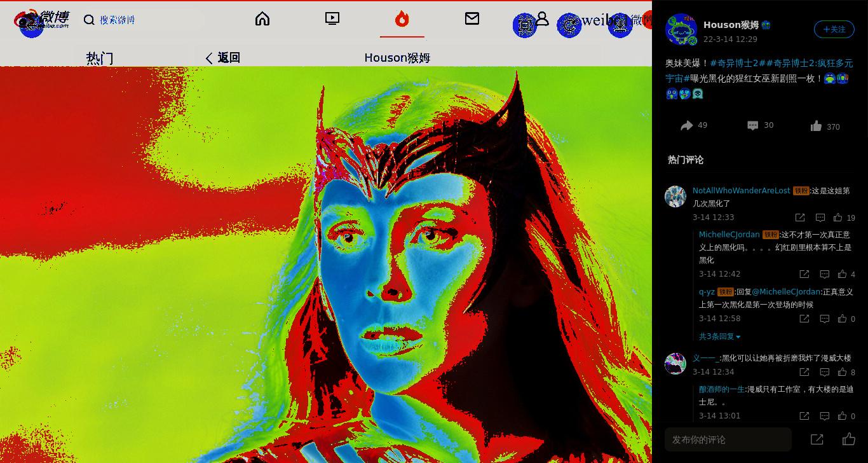Click NotAllWhoWanderAreLost's comment avatar
The height and width of the screenshot is (463, 868).
point(675,197)
